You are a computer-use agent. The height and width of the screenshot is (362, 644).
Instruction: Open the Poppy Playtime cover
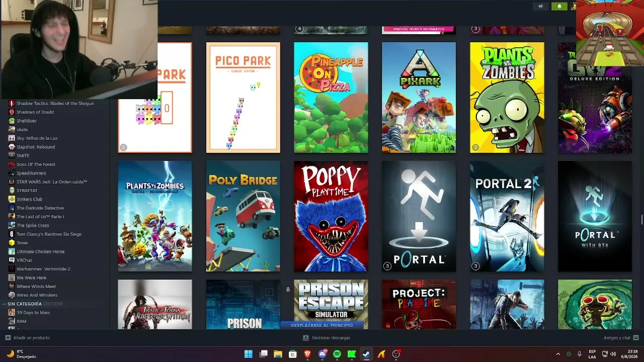[x=331, y=216]
